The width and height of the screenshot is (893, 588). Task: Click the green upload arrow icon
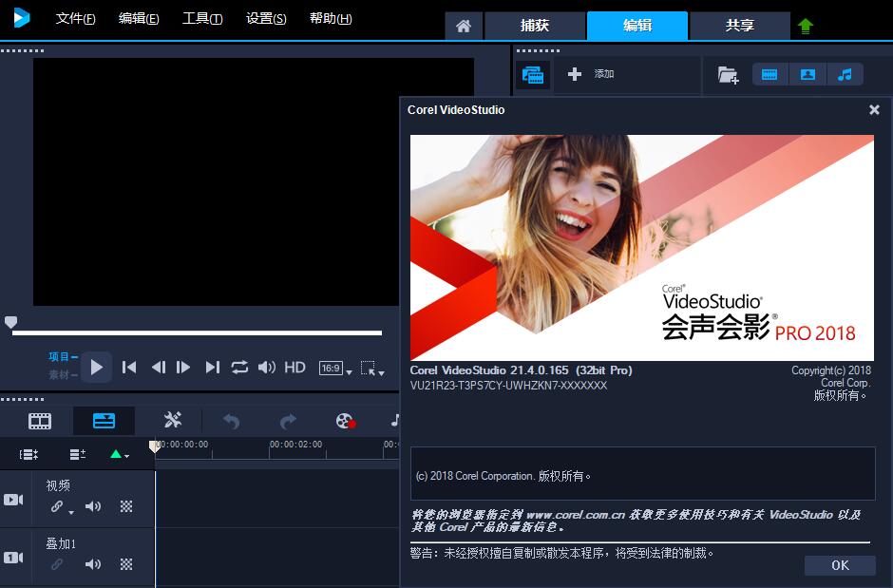[806, 27]
